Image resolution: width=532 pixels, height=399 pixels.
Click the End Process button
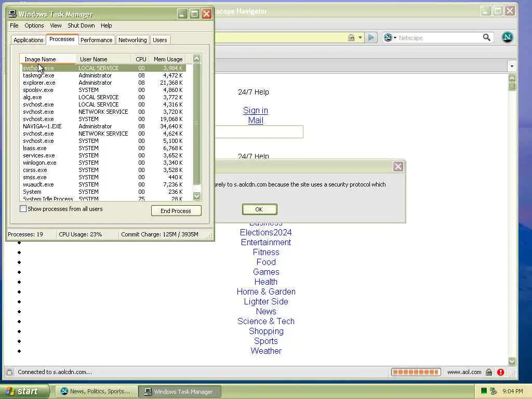(176, 211)
